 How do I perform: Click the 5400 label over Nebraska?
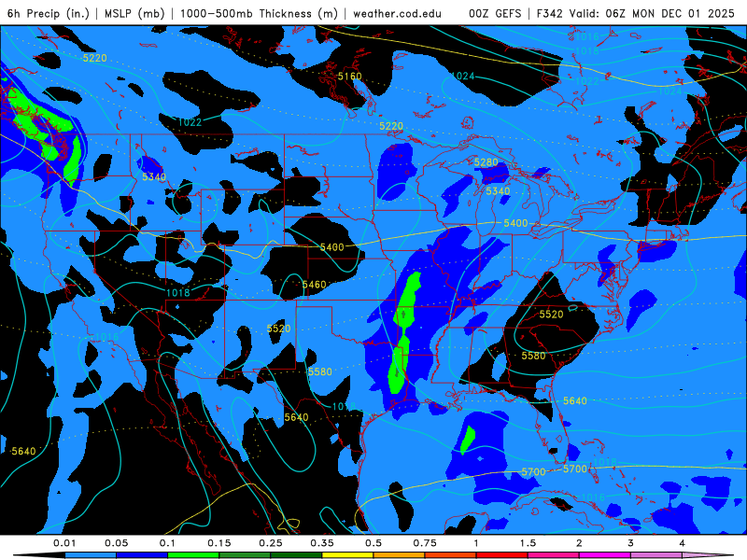pos(332,247)
